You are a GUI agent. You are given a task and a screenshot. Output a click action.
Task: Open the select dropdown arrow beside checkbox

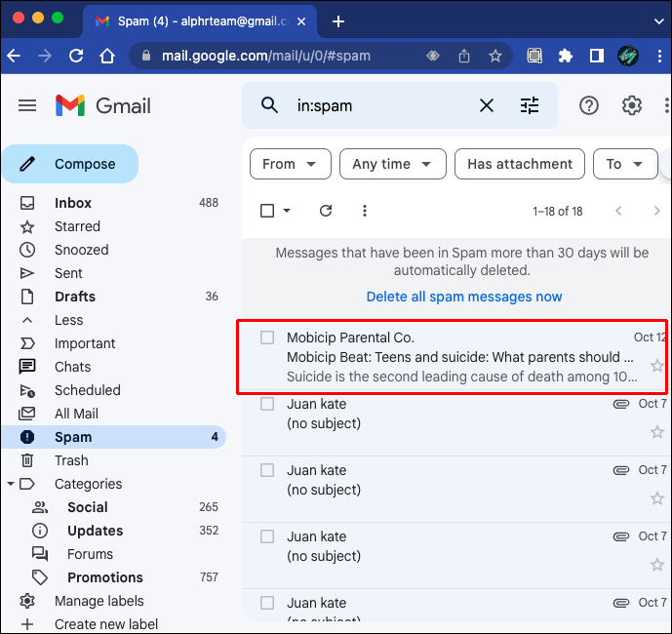pyautogui.click(x=287, y=211)
